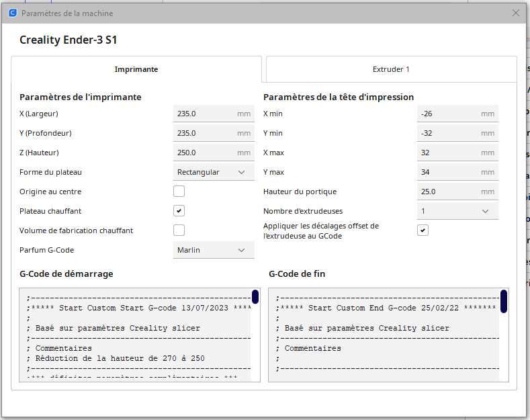Click the 'Paramètres de l'imprimante' heading
The height and width of the screenshot is (420, 530).
pyautogui.click(x=81, y=97)
